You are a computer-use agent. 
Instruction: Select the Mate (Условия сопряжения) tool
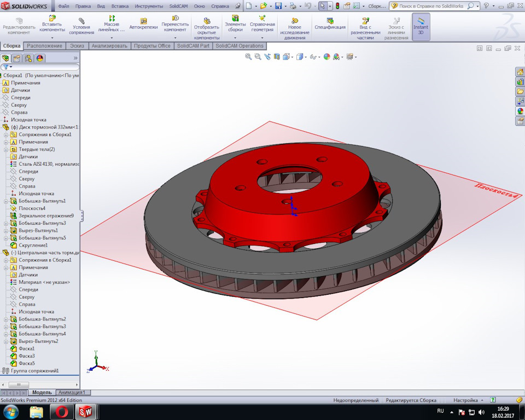click(x=81, y=20)
